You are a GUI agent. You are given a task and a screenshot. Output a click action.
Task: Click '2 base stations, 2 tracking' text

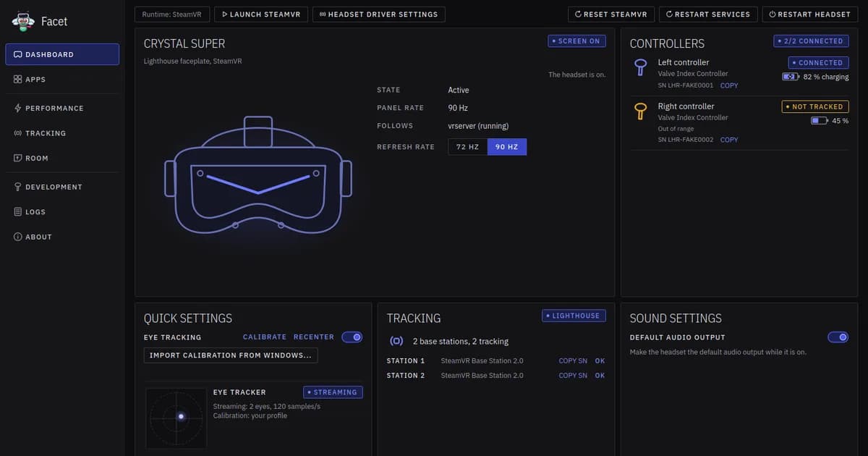pyautogui.click(x=461, y=341)
